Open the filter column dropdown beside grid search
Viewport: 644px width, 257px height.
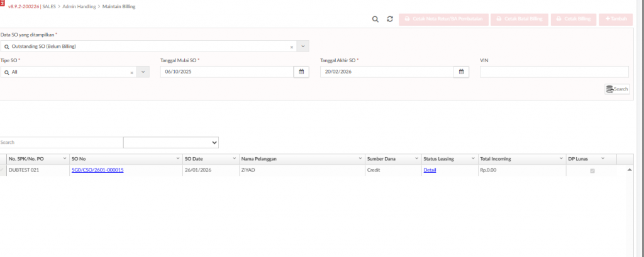coord(170,143)
